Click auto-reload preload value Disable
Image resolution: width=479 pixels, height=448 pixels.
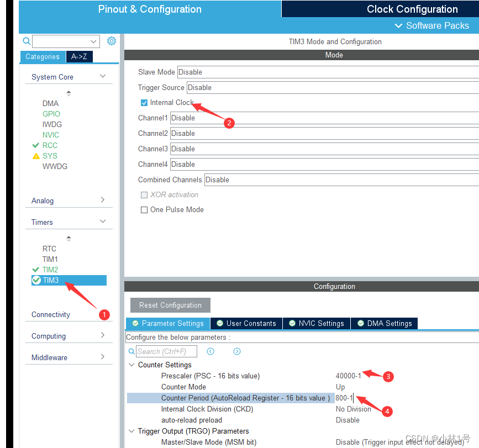click(348, 420)
